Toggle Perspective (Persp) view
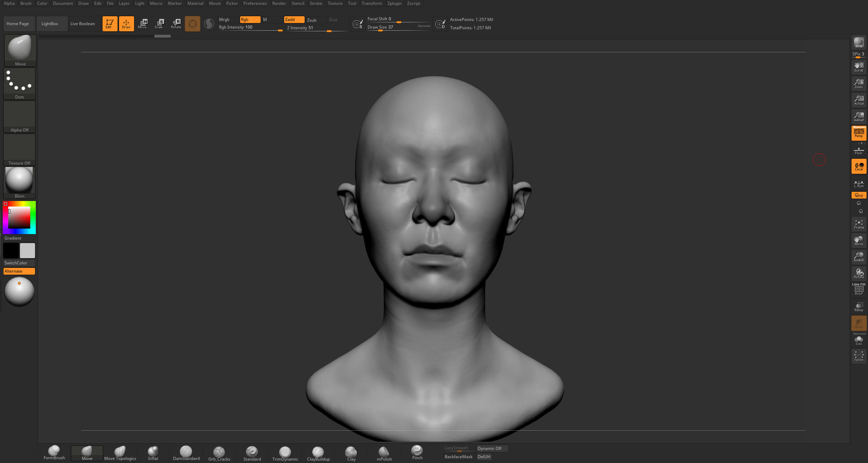Image resolution: width=868 pixels, height=463 pixels. coord(859,133)
